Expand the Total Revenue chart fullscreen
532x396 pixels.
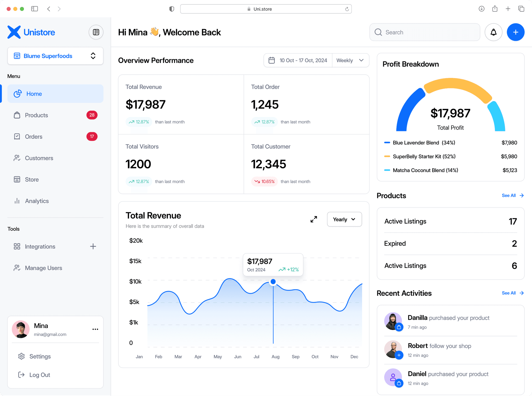(314, 219)
